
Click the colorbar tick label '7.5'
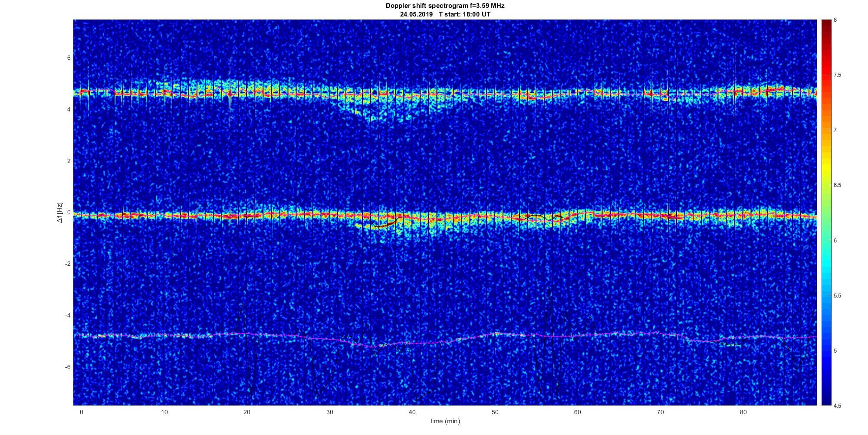pyautogui.click(x=837, y=75)
